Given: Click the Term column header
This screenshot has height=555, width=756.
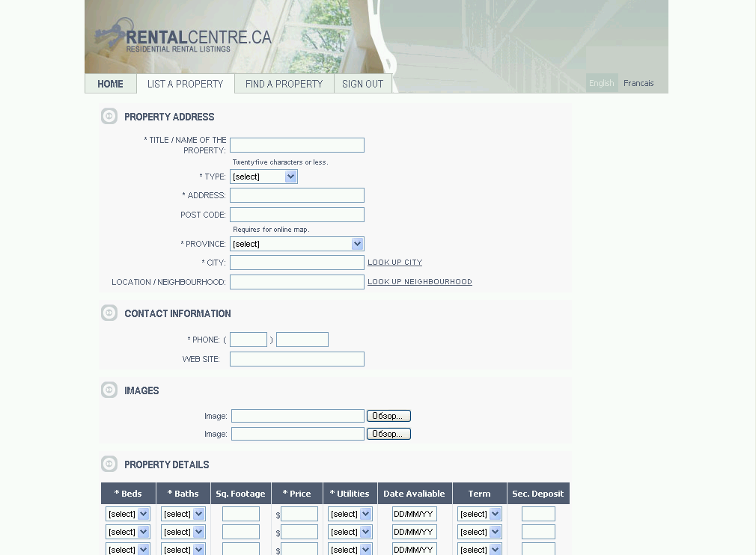Looking at the screenshot, I should [x=479, y=494].
